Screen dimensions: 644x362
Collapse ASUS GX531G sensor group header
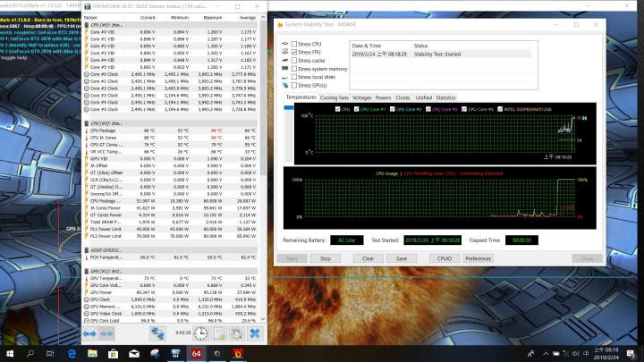pyautogui.click(x=171, y=250)
